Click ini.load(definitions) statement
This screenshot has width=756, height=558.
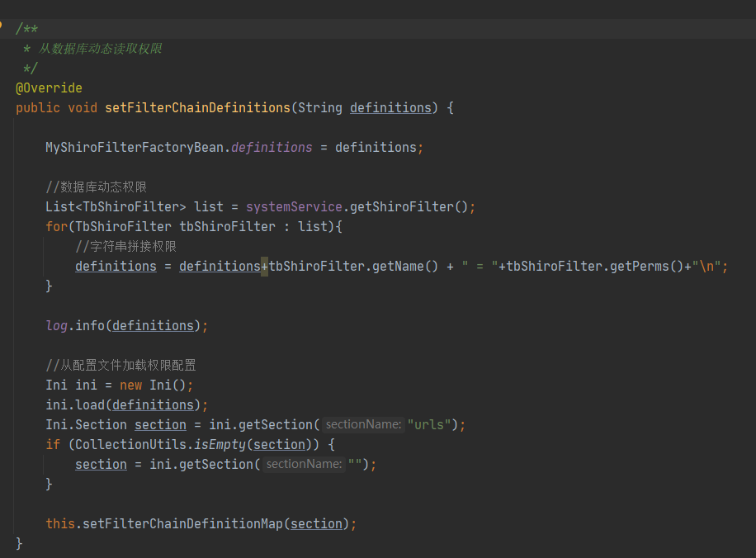tap(127, 405)
